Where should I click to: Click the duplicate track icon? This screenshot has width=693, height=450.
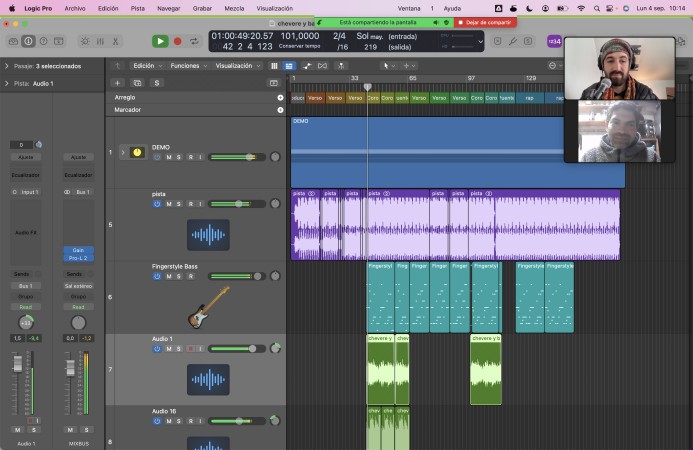pyautogui.click(x=137, y=83)
